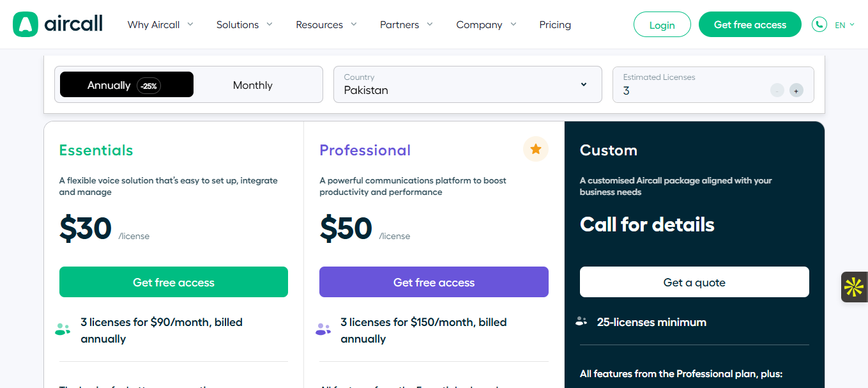Switch billing to Monthly

coord(252,85)
